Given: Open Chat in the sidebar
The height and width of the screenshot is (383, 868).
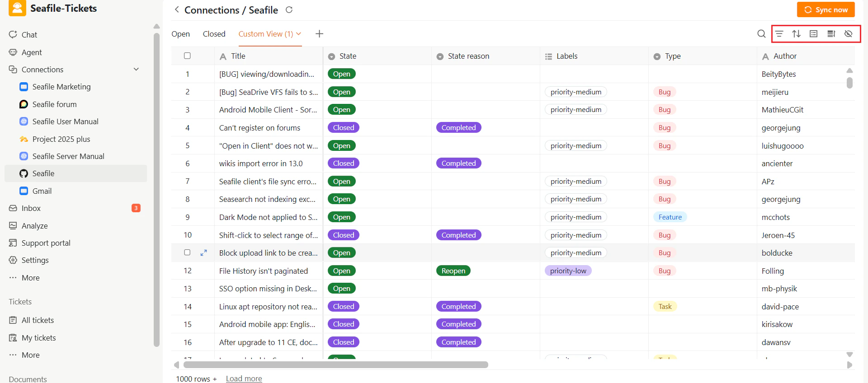Looking at the screenshot, I should coord(29,35).
